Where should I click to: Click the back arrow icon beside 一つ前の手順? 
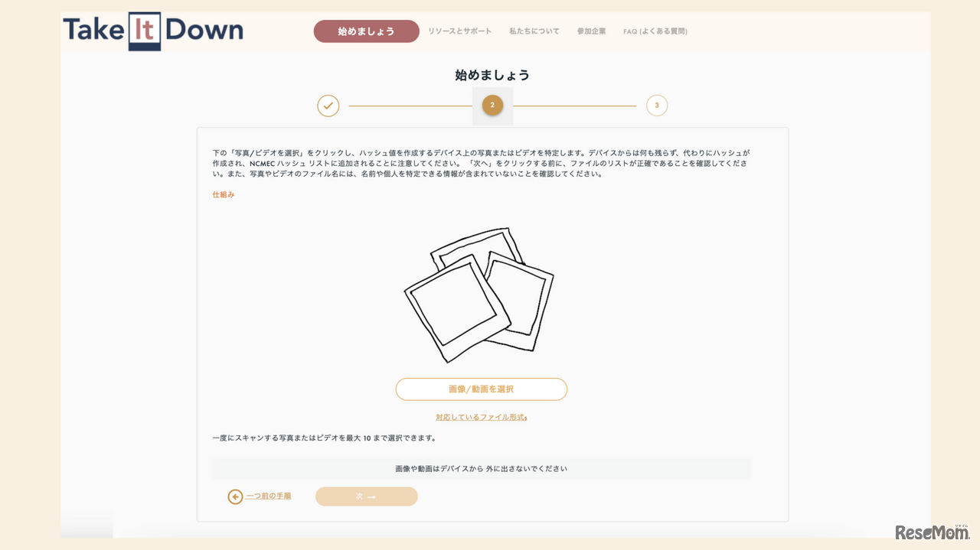[x=234, y=496]
